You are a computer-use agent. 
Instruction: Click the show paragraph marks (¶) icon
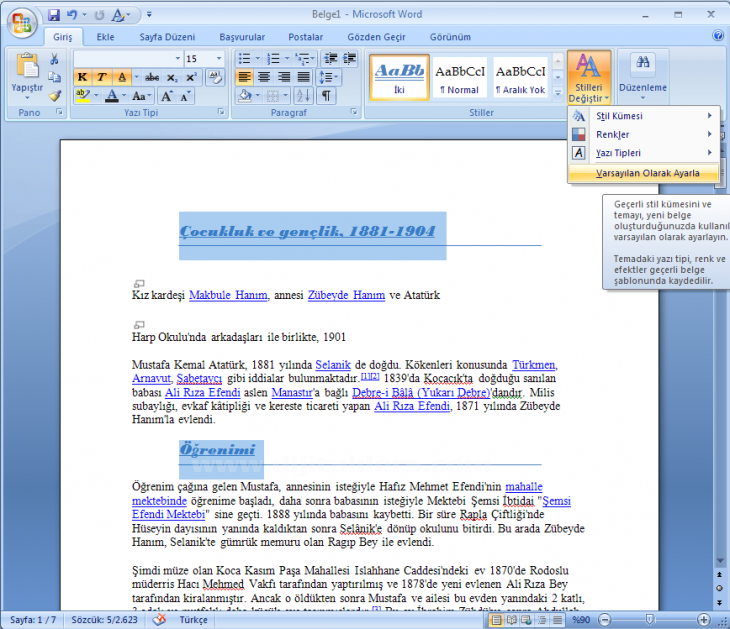(325, 96)
